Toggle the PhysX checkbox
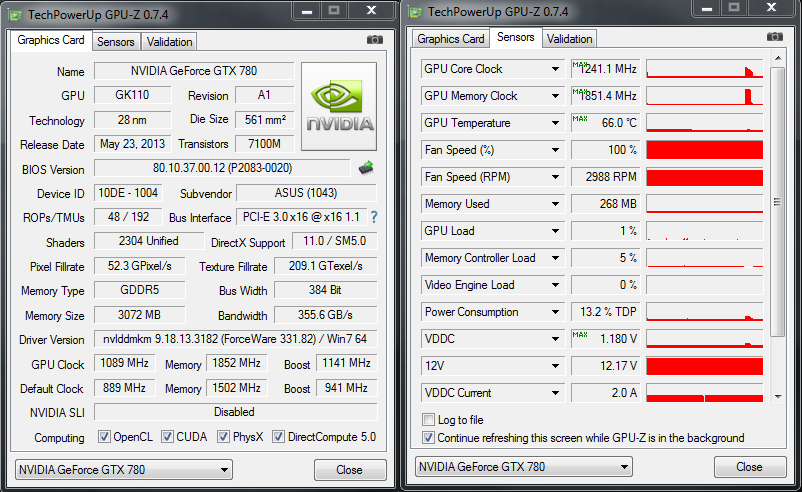This screenshot has width=802, height=492. click(x=223, y=437)
